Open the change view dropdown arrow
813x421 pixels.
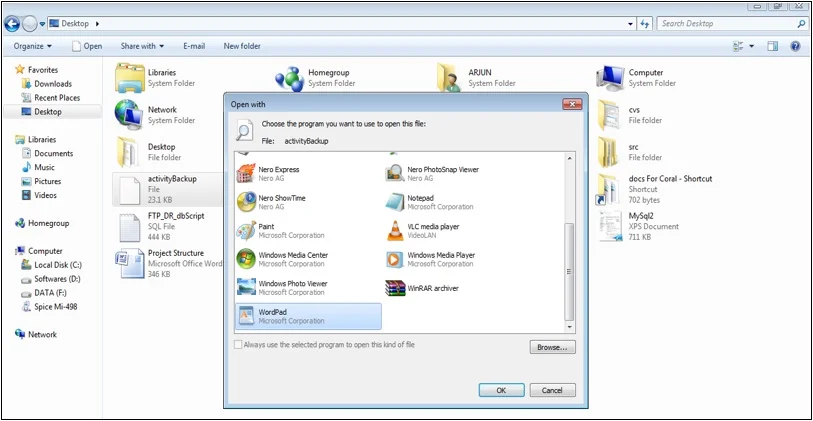click(752, 46)
